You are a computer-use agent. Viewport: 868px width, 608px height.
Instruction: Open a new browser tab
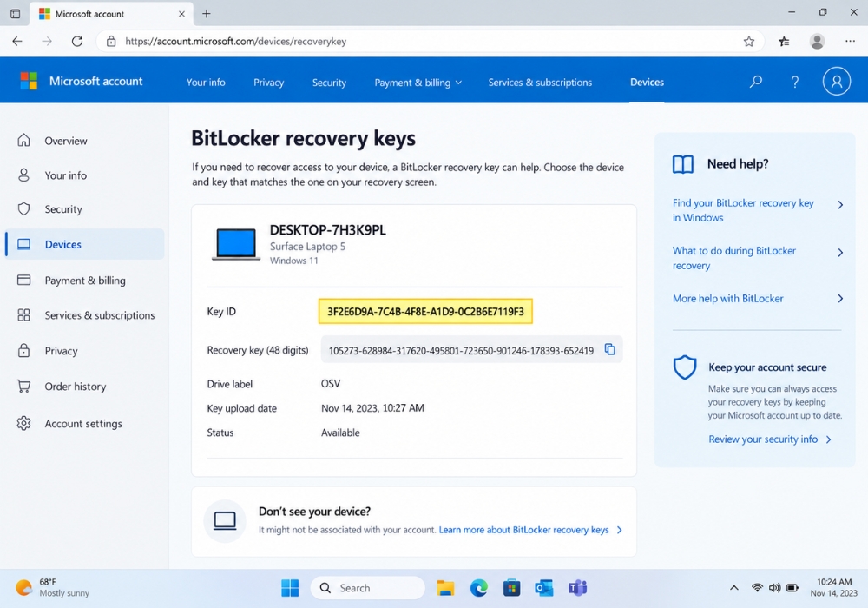pos(206,14)
